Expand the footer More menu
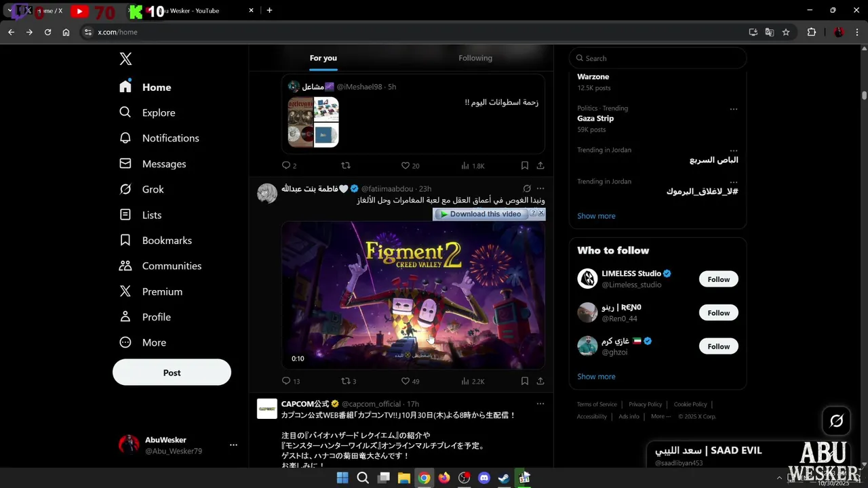 tap(660, 416)
